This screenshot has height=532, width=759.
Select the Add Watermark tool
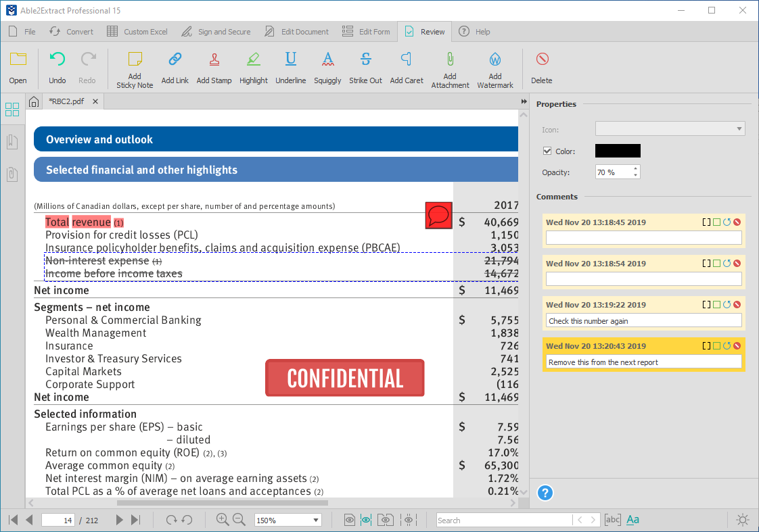(x=495, y=68)
